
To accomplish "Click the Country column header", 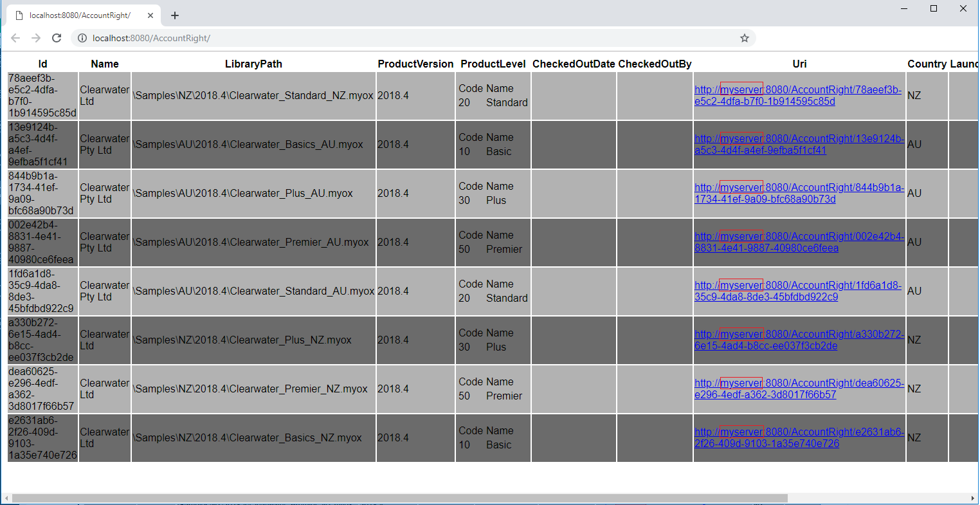I will tap(927, 64).
